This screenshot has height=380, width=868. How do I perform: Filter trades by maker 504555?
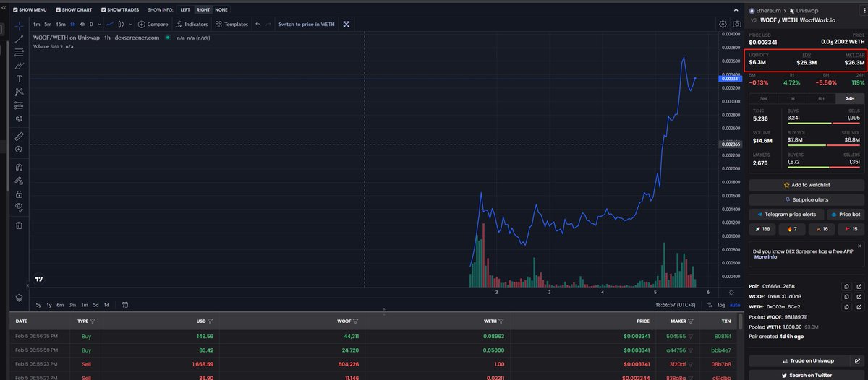tap(691, 336)
